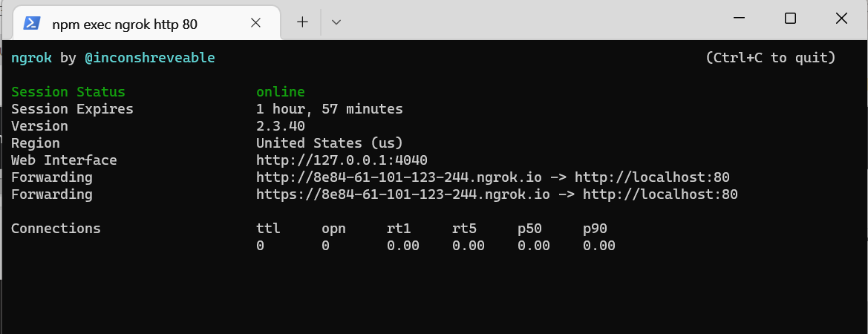Click the https ngrok.io forwarding URL
This screenshot has height=334, width=868.
pyautogui.click(x=403, y=194)
